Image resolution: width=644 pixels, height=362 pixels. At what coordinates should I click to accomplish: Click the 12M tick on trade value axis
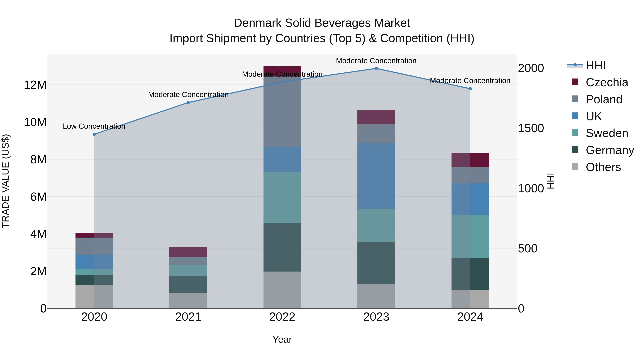click(35, 85)
